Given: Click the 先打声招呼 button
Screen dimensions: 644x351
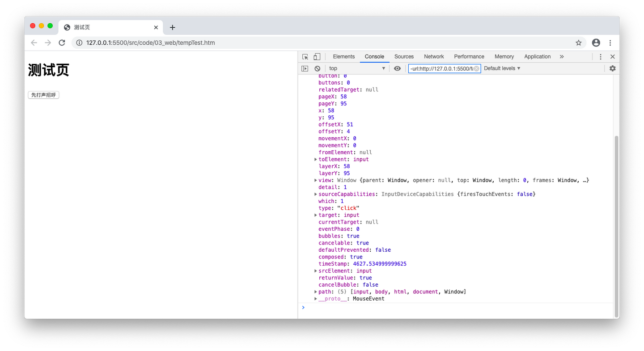Looking at the screenshot, I should [x=43, y=95].
